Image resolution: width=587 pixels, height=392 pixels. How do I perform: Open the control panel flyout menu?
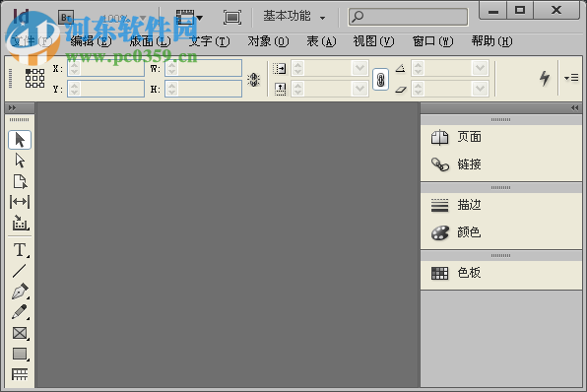pos(571,78)
